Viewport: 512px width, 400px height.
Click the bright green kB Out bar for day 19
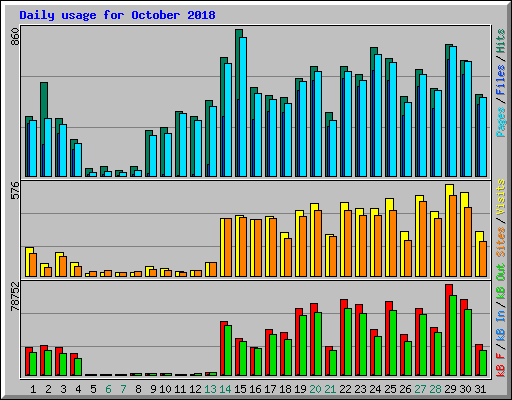click(303, 346)
